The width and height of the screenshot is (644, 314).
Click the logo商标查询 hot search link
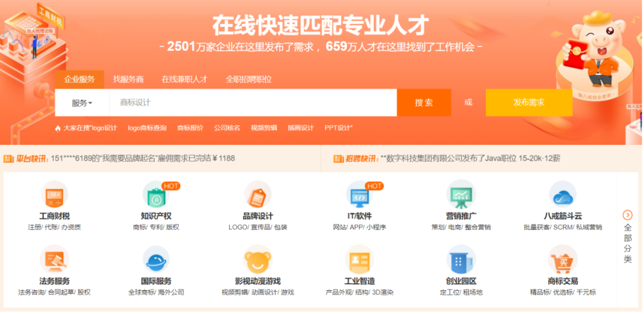click(x=147, y=128)
